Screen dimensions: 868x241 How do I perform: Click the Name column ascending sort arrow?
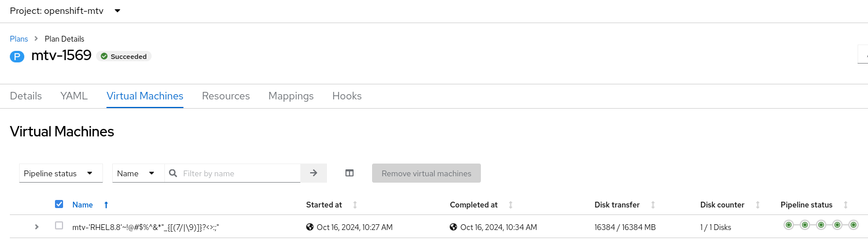click(x=106, y=205)
